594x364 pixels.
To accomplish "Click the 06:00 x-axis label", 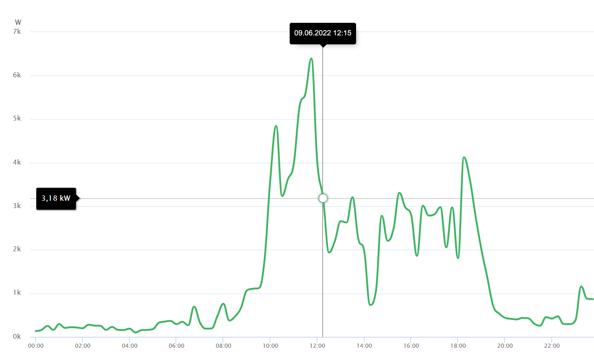I will pos(176,346).
